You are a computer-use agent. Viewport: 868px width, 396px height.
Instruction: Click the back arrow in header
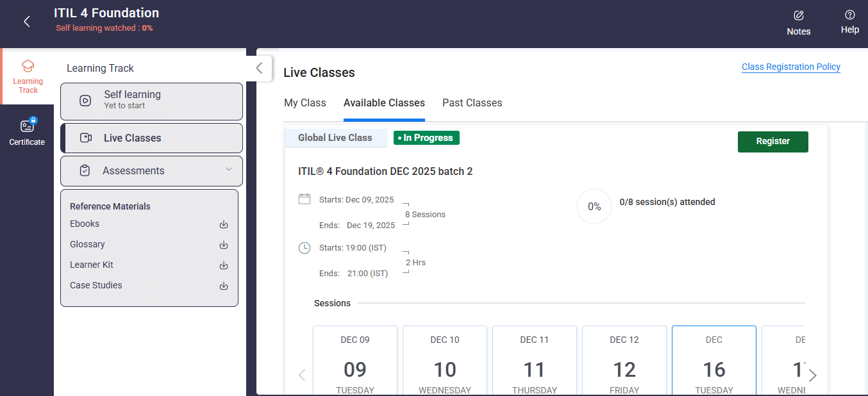click(27, 22)
